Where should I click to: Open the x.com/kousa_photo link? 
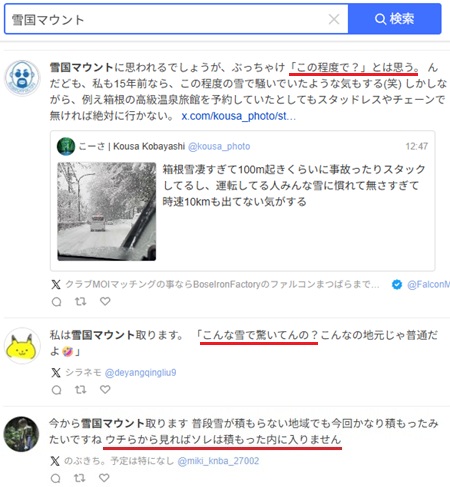(x=238, y=116)
